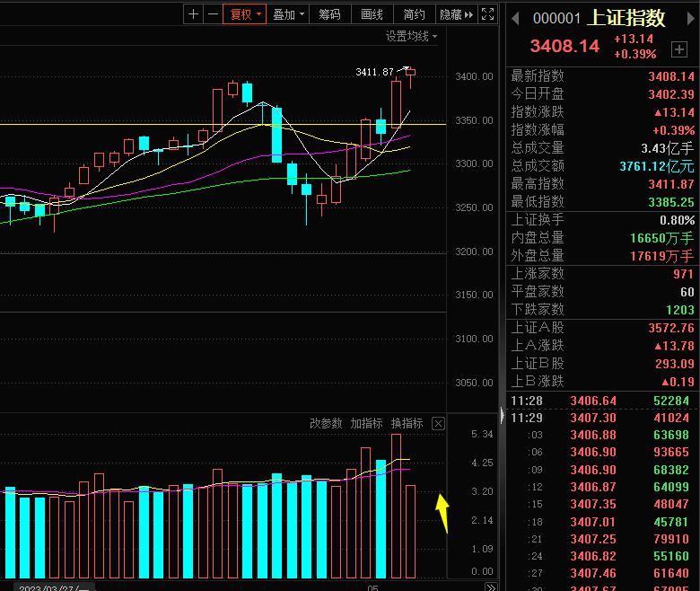Image resolution: width=700 pixels, height=591 pixels.
Task: Click 内盘总量 value 16650万手
Action: (x=661, y=238)
